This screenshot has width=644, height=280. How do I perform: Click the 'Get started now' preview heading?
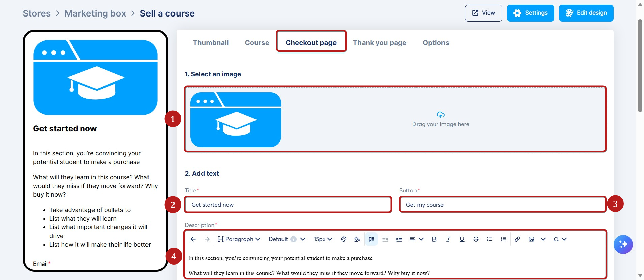(x=65, y=129)
